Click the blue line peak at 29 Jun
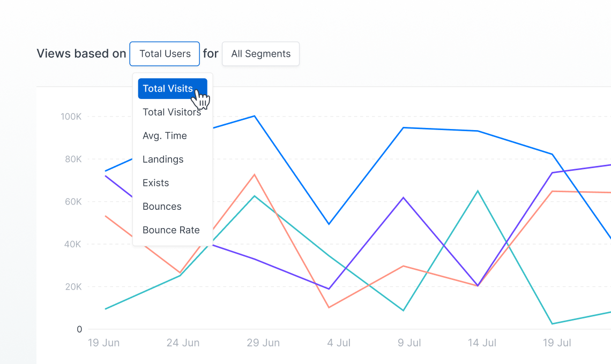The width and height of the screenshot is (611, 364). pyautogui.click(x=255, y=116)
